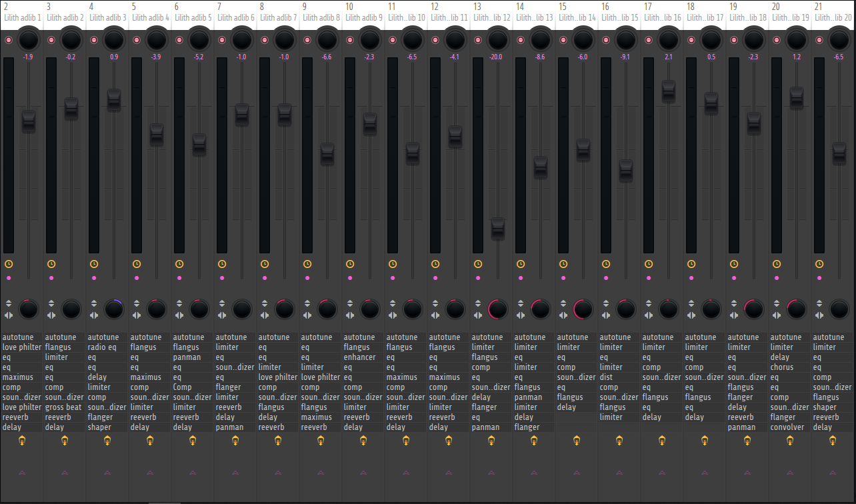This screenshot has height=504, width=856.
Task: Mute track 4 with its pink LED
Action: point(94,40)
